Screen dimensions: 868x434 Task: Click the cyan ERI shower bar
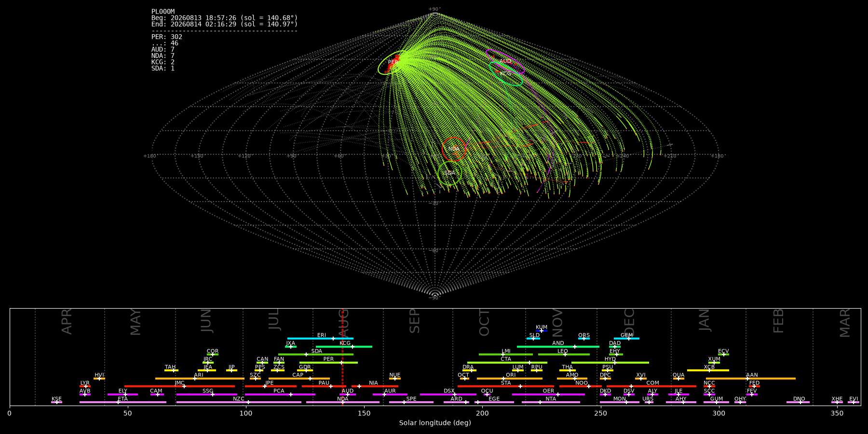[x=320, y=339]
